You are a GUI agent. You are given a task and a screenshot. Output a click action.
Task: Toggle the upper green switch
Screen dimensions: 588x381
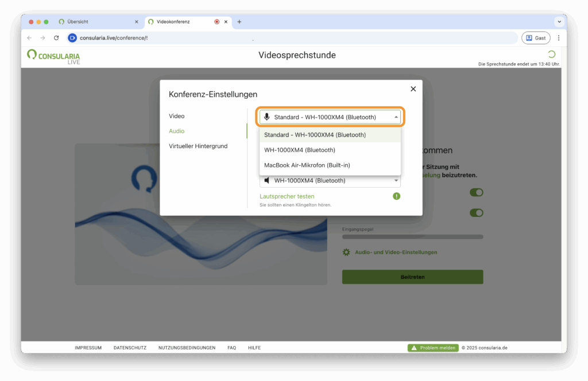[x=476, y=193]
